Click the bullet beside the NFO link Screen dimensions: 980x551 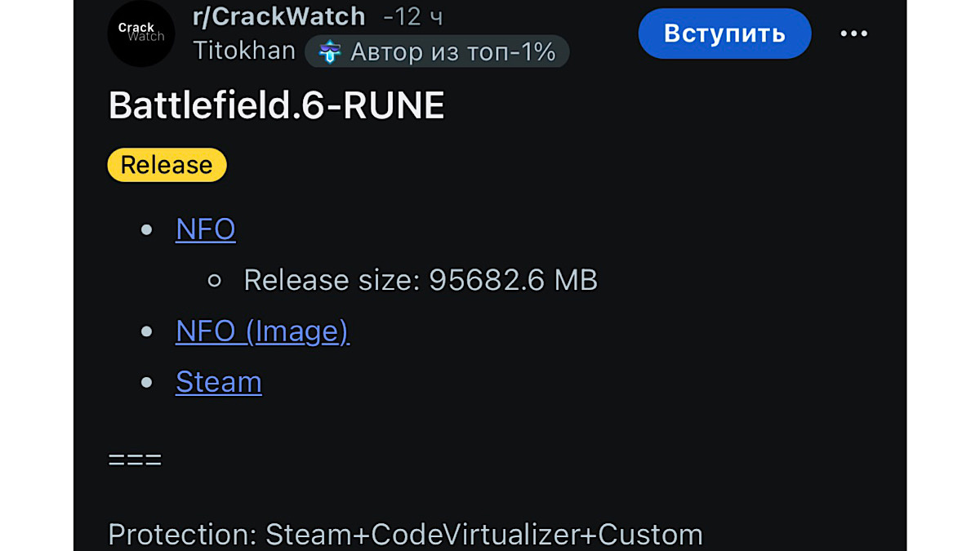coord(147,230)
